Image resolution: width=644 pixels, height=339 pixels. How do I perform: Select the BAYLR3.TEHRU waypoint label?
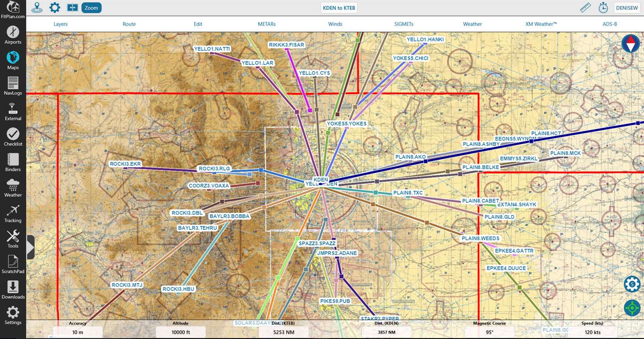(197, 228)
